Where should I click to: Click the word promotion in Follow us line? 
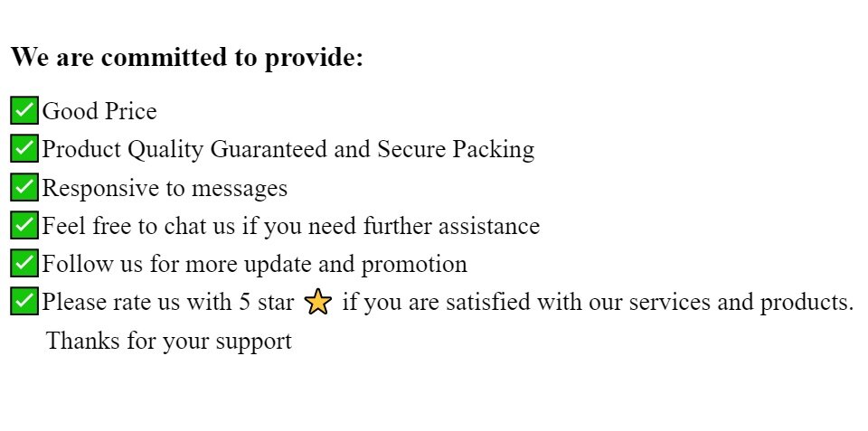[x=415, y=265]
